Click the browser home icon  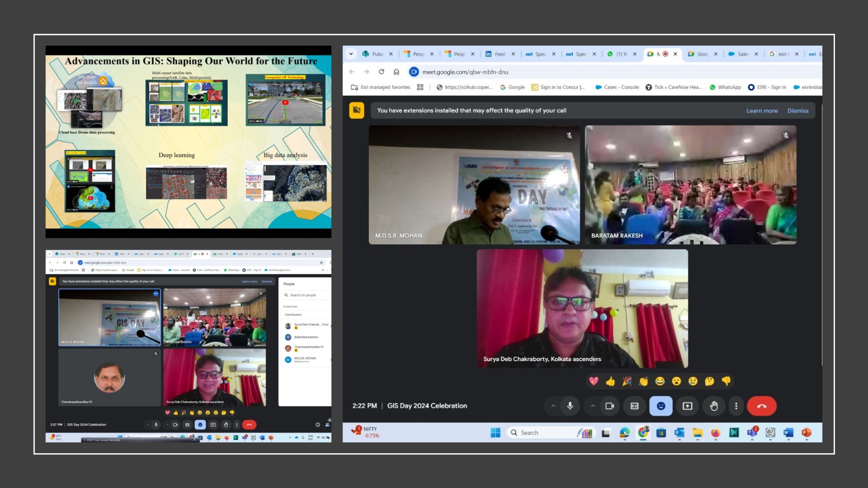[397, 72]
